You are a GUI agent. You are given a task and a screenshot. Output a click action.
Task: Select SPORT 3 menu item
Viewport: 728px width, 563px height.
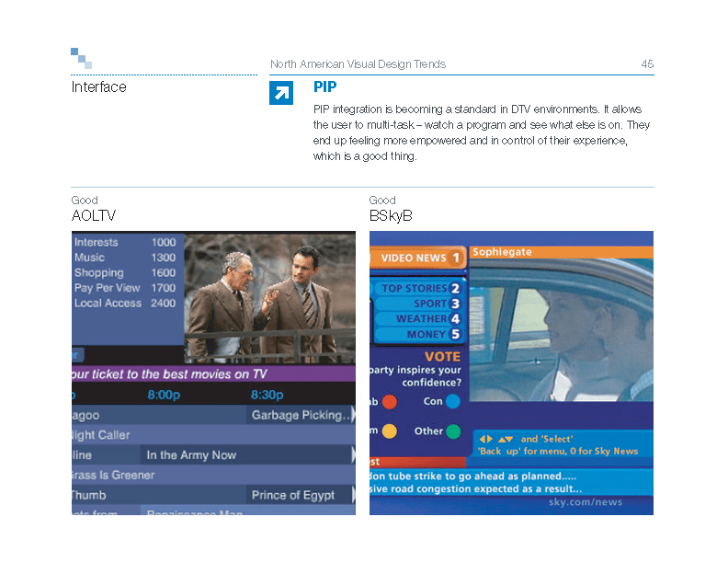pyautogui.click(x=419, y=304)
